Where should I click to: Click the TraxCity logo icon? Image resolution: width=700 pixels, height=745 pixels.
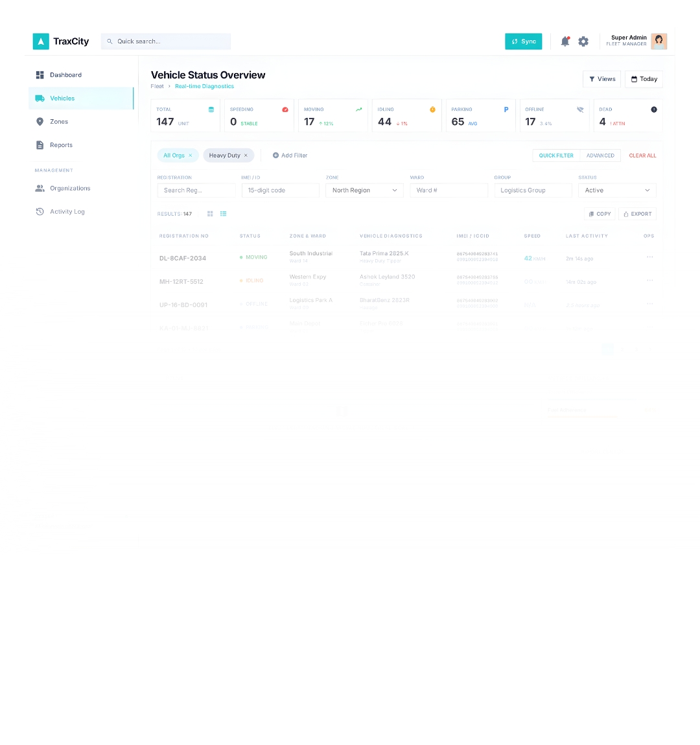point(41,41)
